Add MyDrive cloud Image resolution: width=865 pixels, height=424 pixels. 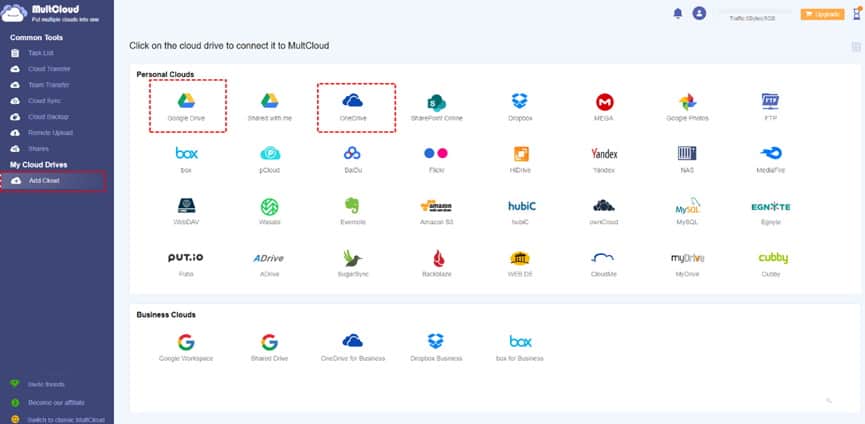(x=687, y=264)
